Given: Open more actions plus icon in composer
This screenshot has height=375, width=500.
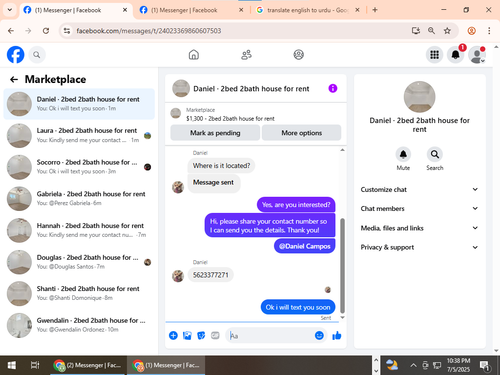Looking at the screenshot, I should coord(173,335).
